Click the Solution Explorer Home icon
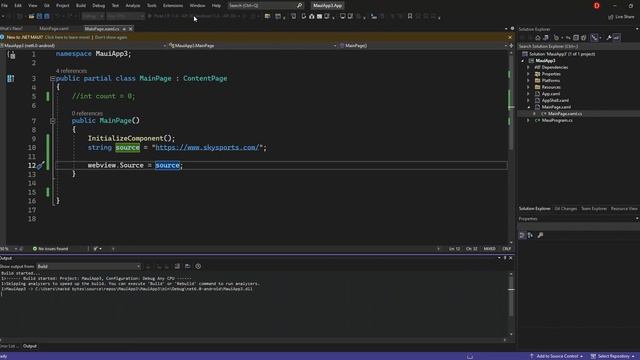This screenshot has height=360, width=640. click(x=538, y=38)
